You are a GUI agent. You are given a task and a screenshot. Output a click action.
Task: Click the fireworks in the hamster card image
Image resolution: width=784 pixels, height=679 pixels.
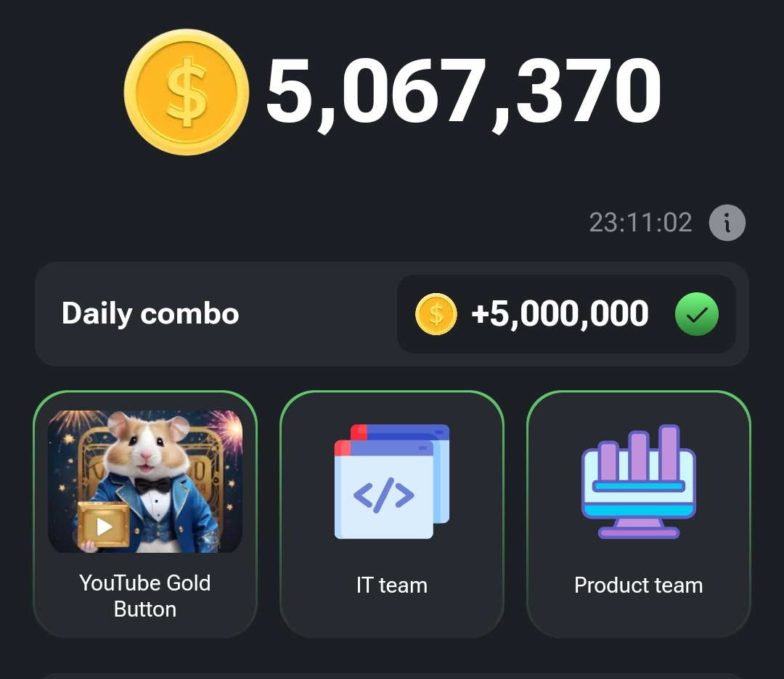coord(227,424)
